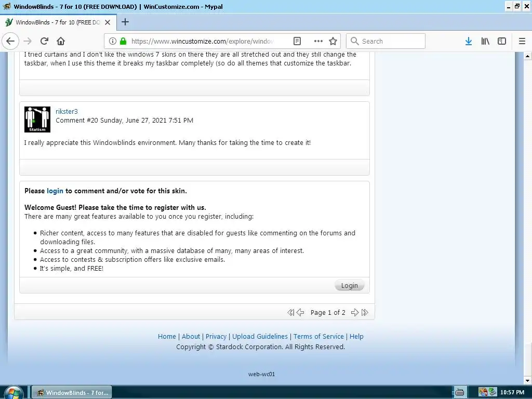Open the browser home page
Screen dimensions: 532x399
61,41
